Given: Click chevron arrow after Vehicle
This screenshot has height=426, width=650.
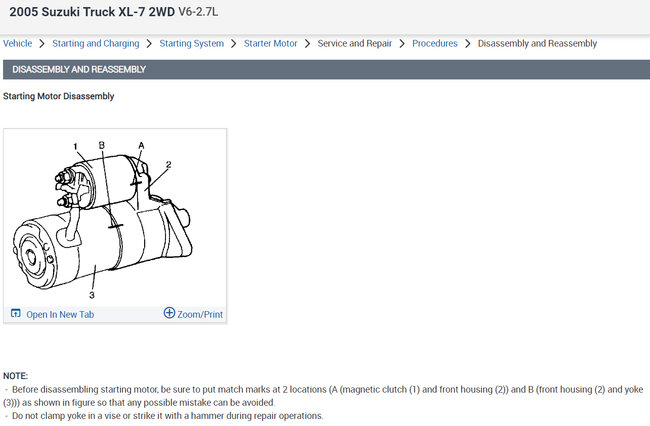Looking at the screenshot, I should pyautogui.click(x=42, y=44).
